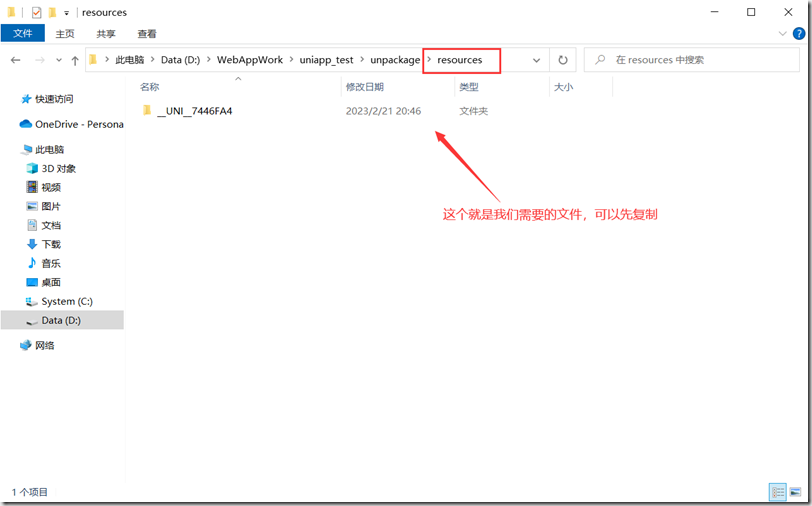Go up one folder level
Screen dimensions: 812x506
point(75,60)
